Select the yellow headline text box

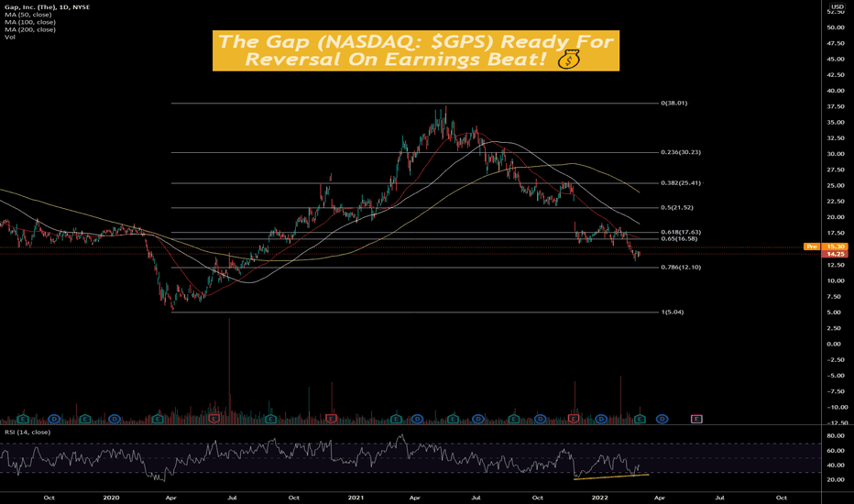[416, 50]
